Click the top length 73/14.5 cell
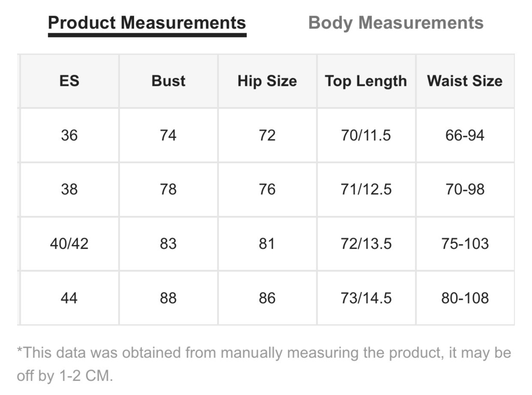Screen dimensions: 532x395 click(366, 298)
